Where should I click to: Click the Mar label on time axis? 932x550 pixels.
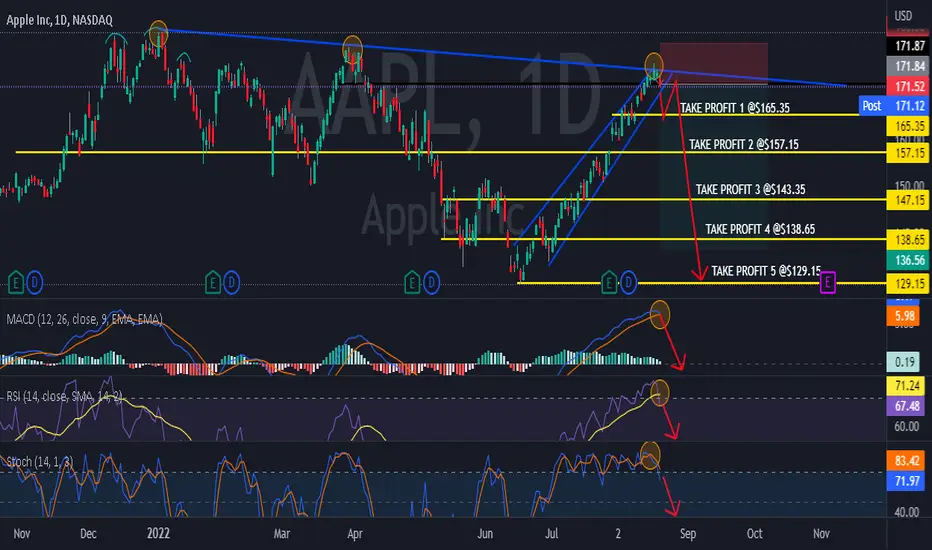(x=282, y=533)
